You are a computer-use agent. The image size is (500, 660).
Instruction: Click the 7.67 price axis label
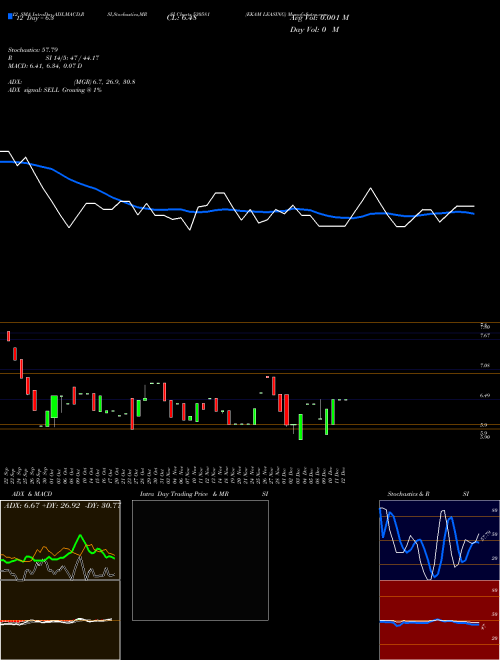485,335
